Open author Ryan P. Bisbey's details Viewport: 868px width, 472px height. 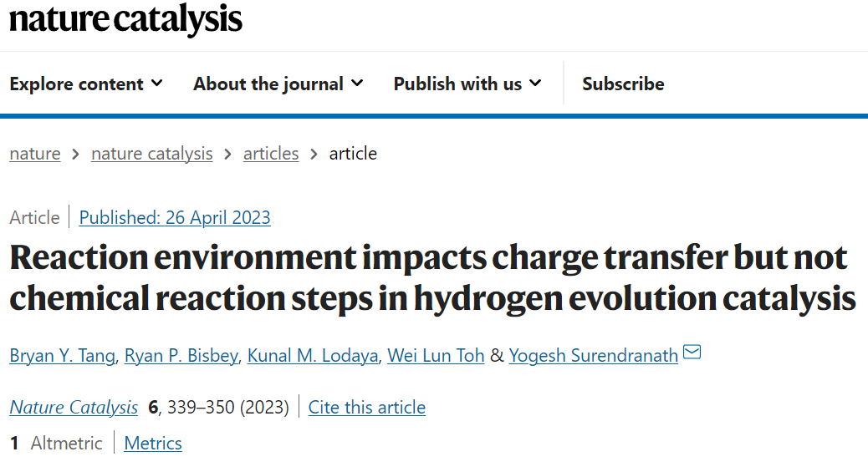coord(181,355)
